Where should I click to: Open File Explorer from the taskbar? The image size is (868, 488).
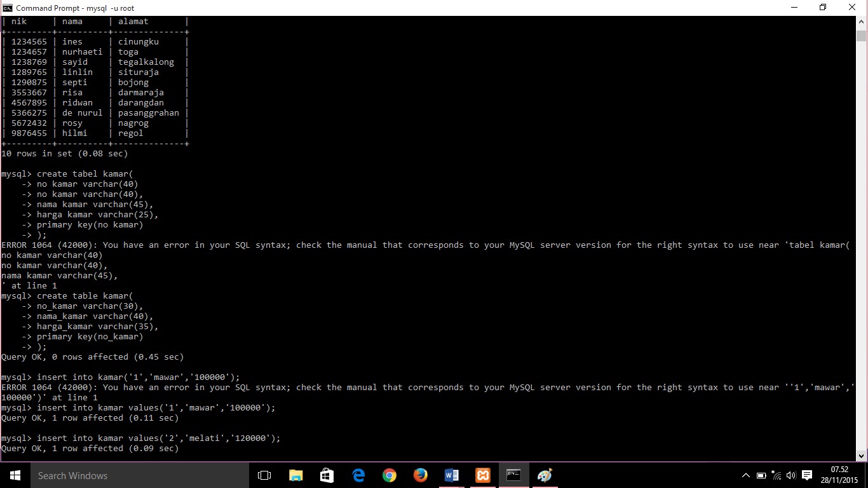coord(295,475)
